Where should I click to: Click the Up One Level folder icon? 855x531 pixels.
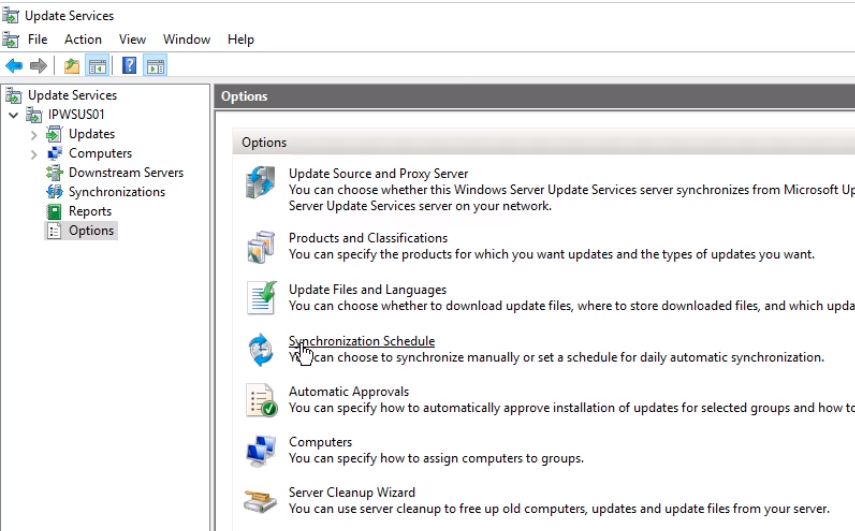(71, 66)
